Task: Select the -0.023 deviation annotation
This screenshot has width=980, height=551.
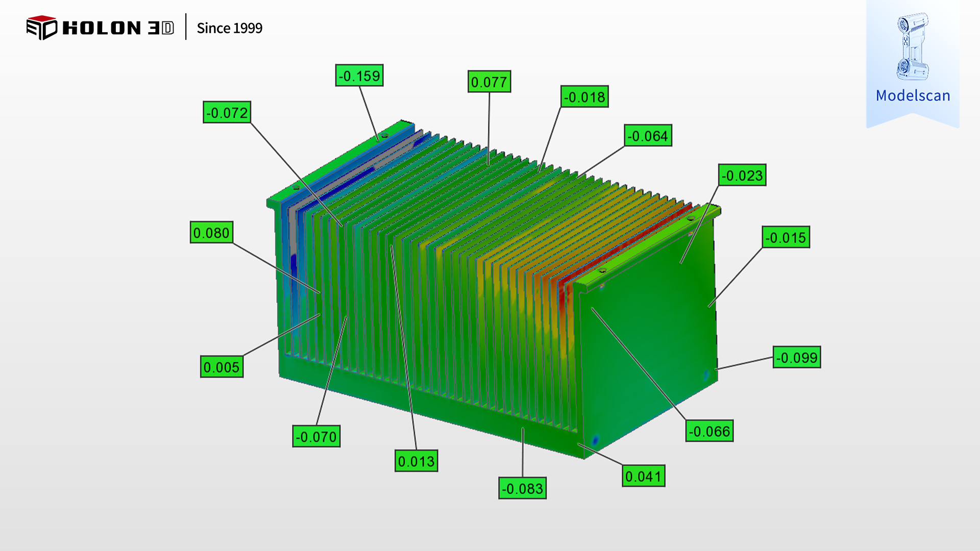Action: click(742, 176)
